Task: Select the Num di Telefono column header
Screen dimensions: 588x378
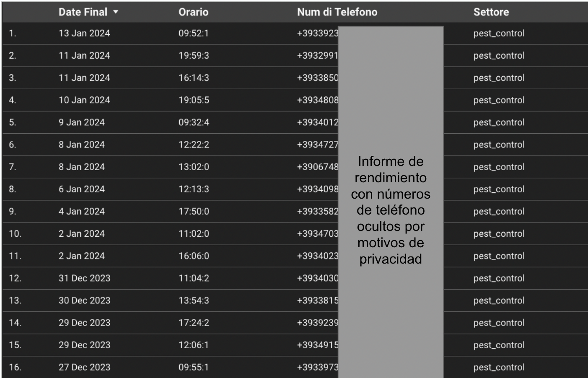Action: pos(337,12)
